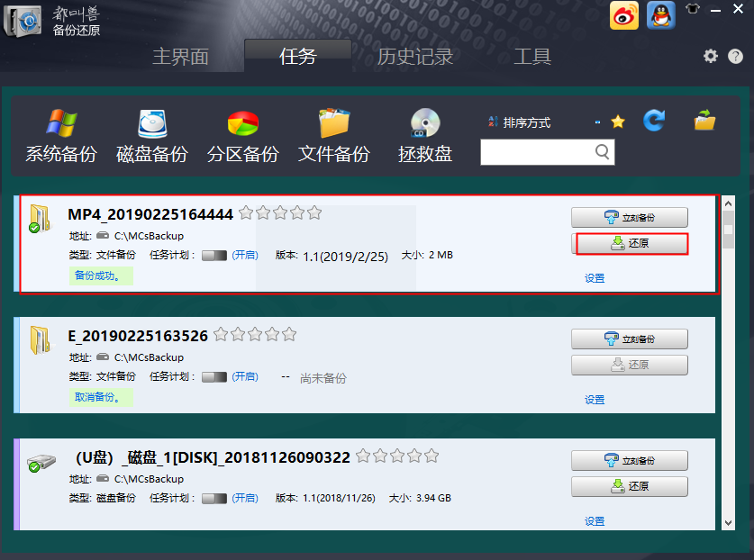Select the 磁盘备份 disk backup icon
The image size is (754, 560).
(x=151, y=136)
